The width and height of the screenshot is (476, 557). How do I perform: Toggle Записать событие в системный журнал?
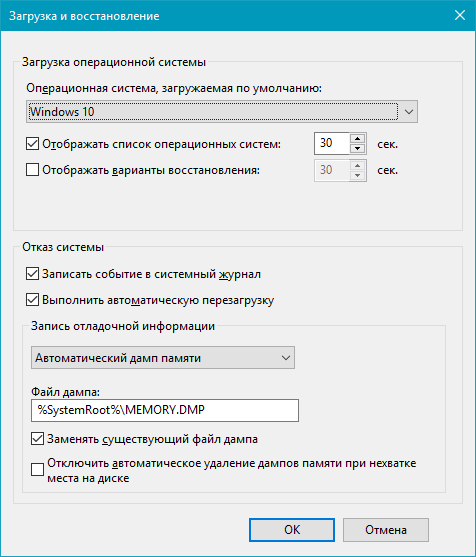32,274
